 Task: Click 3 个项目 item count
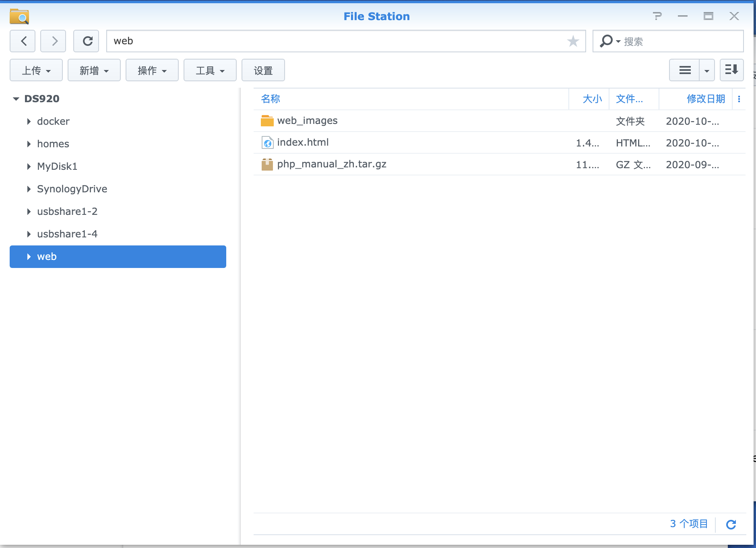click(x=689, y=524)
